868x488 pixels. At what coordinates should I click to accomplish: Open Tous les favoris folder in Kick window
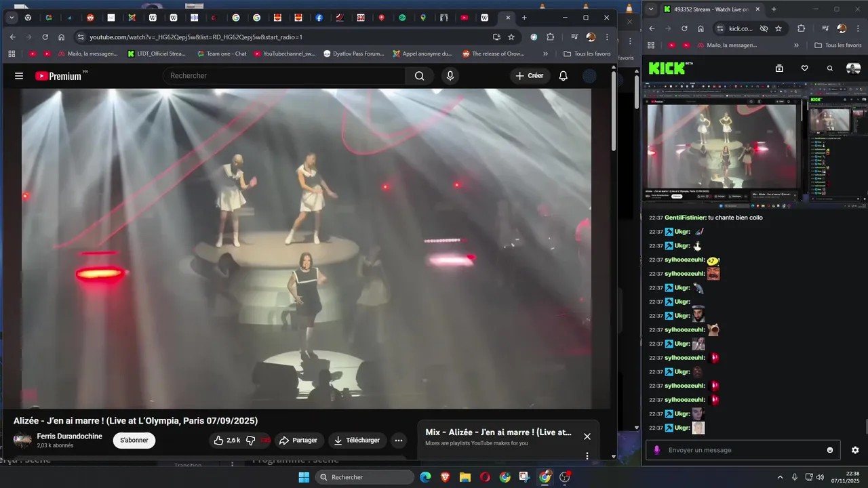838,45
